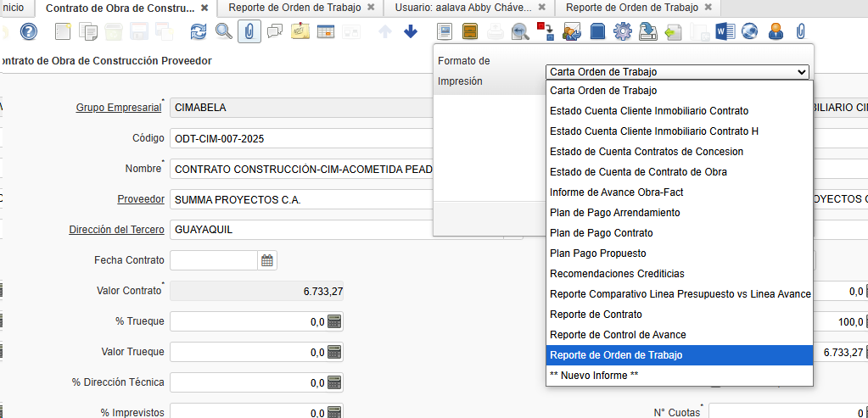Click the highlighted paperclip Attachment icon
Image resolution: width=868 pixels, height=418 pixels.
point(249,32)
